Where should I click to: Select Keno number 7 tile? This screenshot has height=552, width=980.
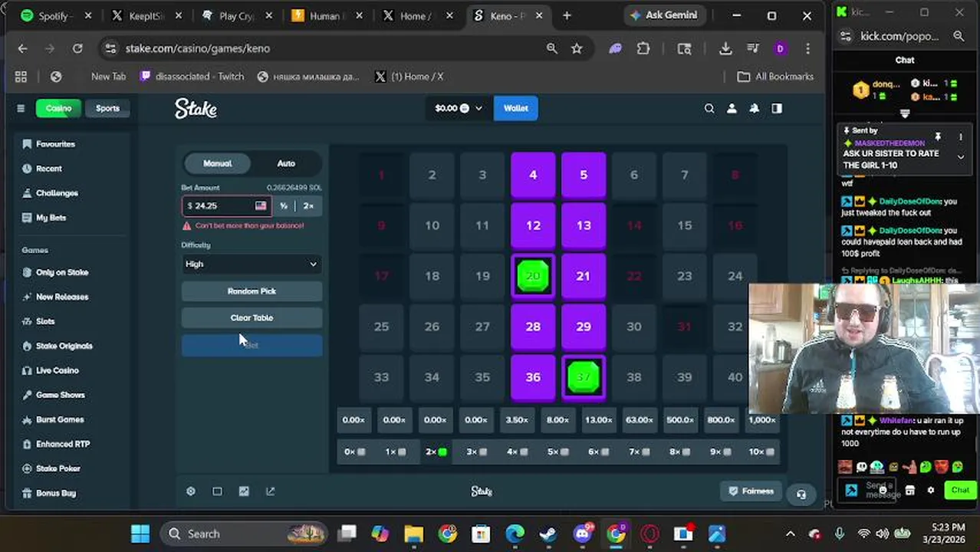[x=684, y=175]
